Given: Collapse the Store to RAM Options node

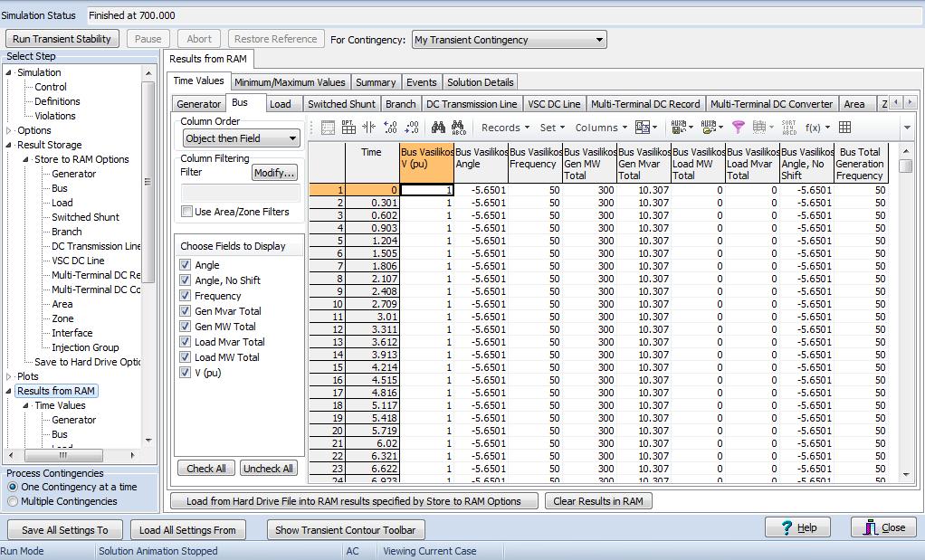Looking at the screenshot, I should tap(26, 159).
